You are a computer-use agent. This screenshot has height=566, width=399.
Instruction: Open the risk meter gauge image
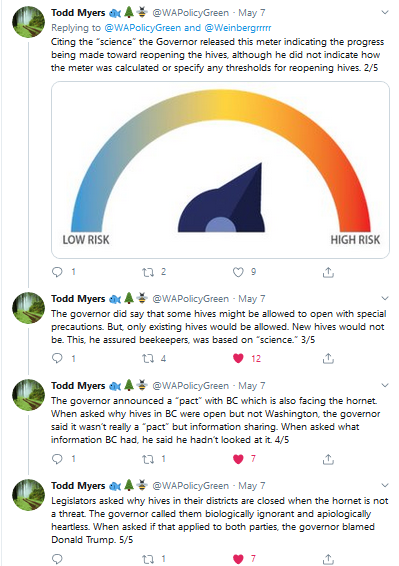point(220,170)
